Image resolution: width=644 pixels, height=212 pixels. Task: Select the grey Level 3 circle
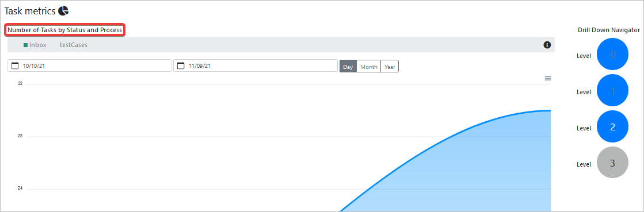(x=612, y=163)
